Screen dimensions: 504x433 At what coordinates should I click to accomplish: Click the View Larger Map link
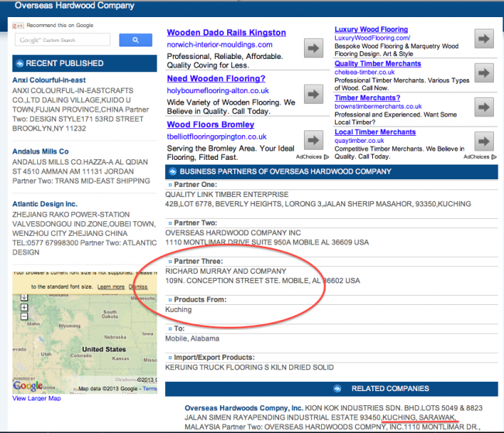click(x=36, y=399)
